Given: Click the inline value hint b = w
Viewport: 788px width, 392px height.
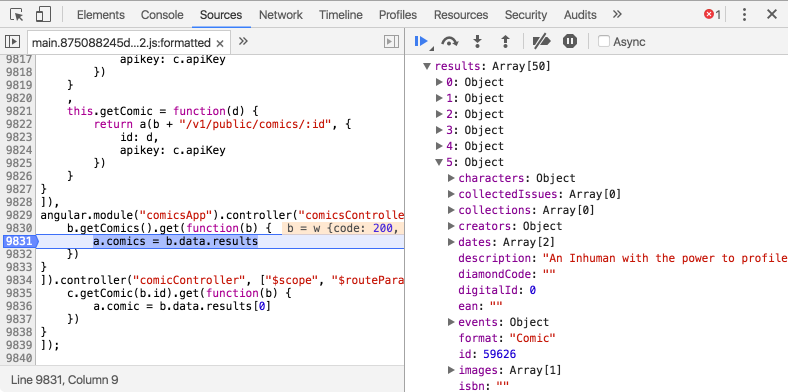Looking at the screenshot, I should click(x=343, y=229).
